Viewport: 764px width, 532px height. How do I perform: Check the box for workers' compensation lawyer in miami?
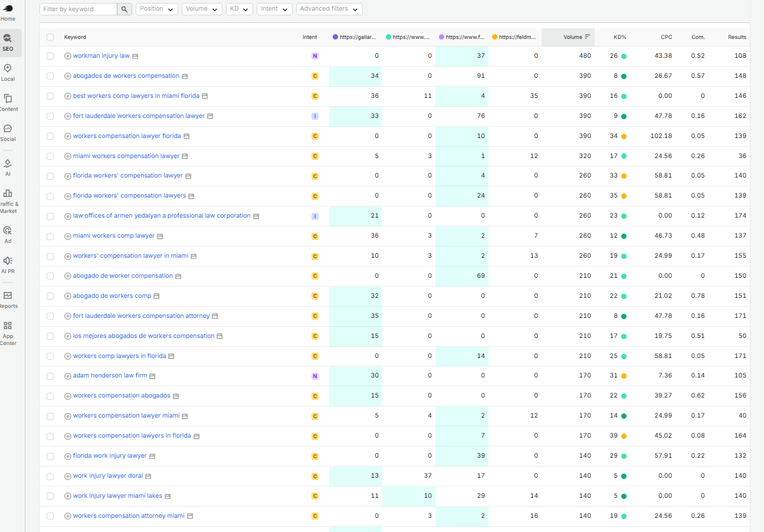point(50,256)
